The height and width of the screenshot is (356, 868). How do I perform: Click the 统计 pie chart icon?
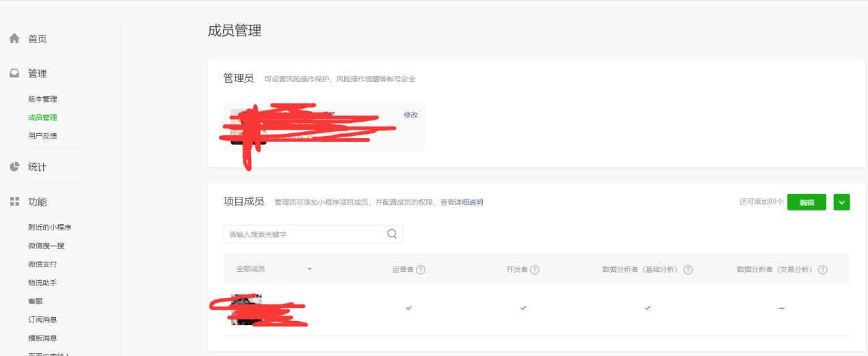[14, 167]
